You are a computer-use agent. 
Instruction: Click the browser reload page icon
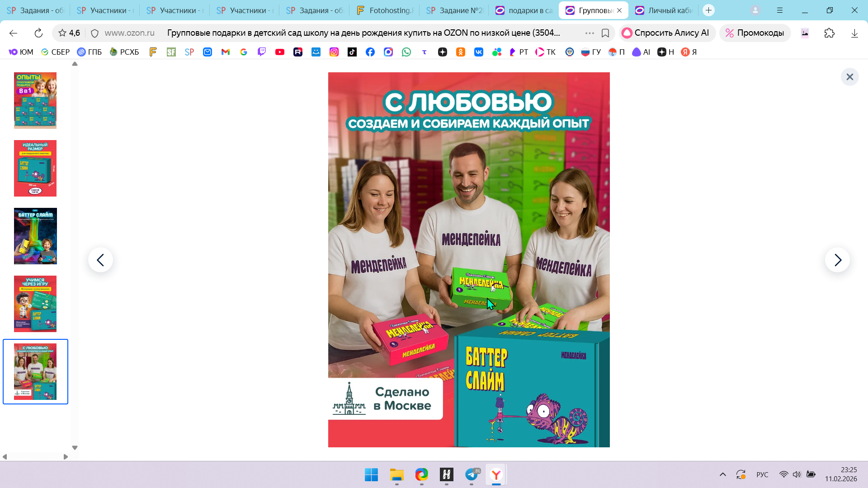38,33
